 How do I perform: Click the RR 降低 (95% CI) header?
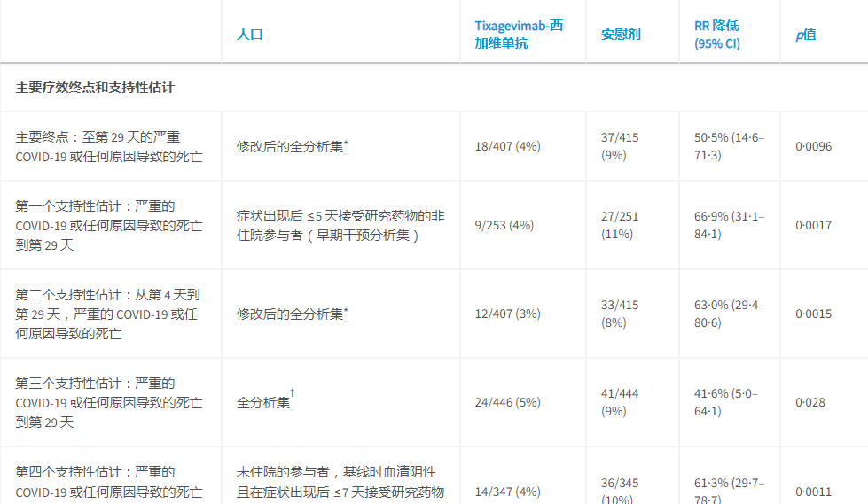717,34
